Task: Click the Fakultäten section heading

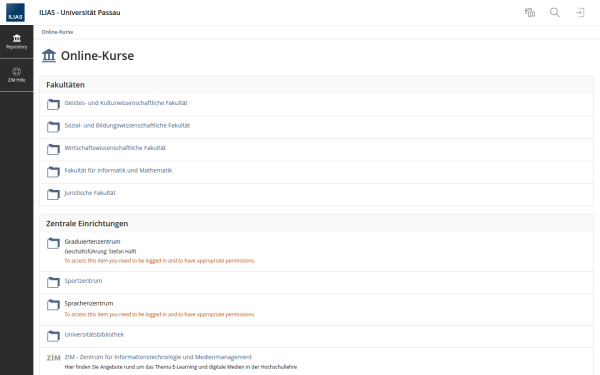Action: coord(65,85)
